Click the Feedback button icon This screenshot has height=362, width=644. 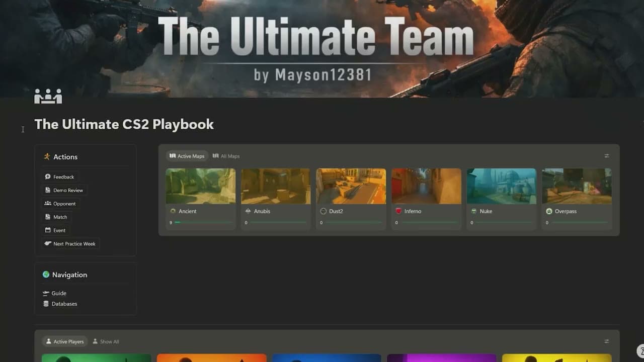(48, 177)
